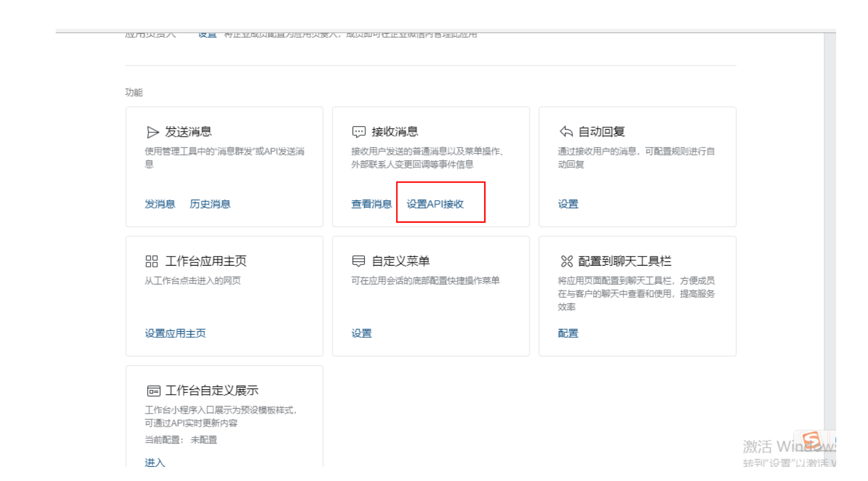This screenshot has width=868, height=481.
Task: Click the chat bubble icon beside 接收消息
Action: [x=359, y=132]
